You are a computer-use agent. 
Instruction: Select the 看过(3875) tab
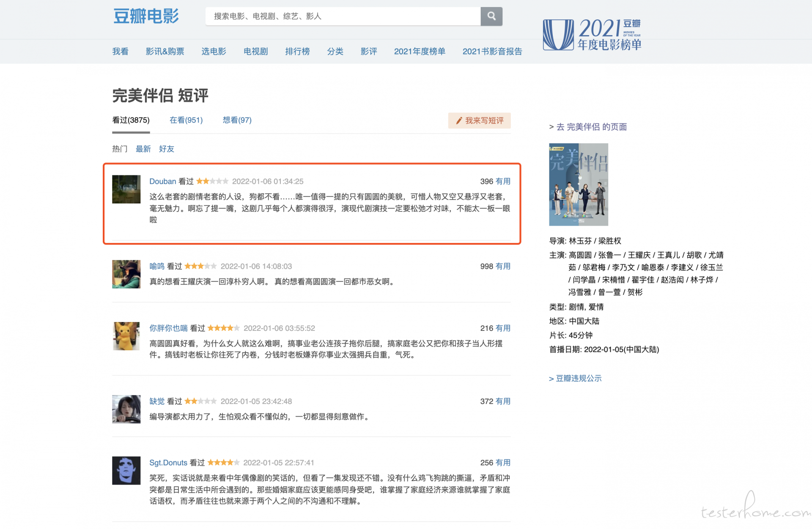click(131, 120)
